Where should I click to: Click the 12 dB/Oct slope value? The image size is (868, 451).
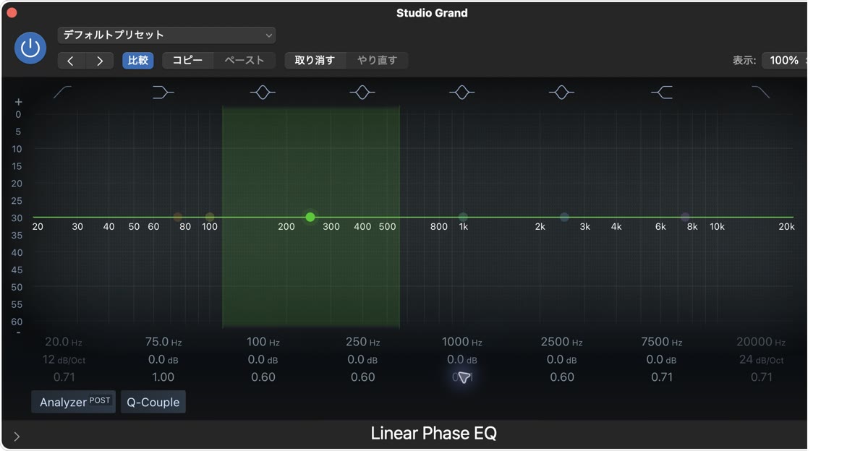pyautogui.click(x=63, y=359)
